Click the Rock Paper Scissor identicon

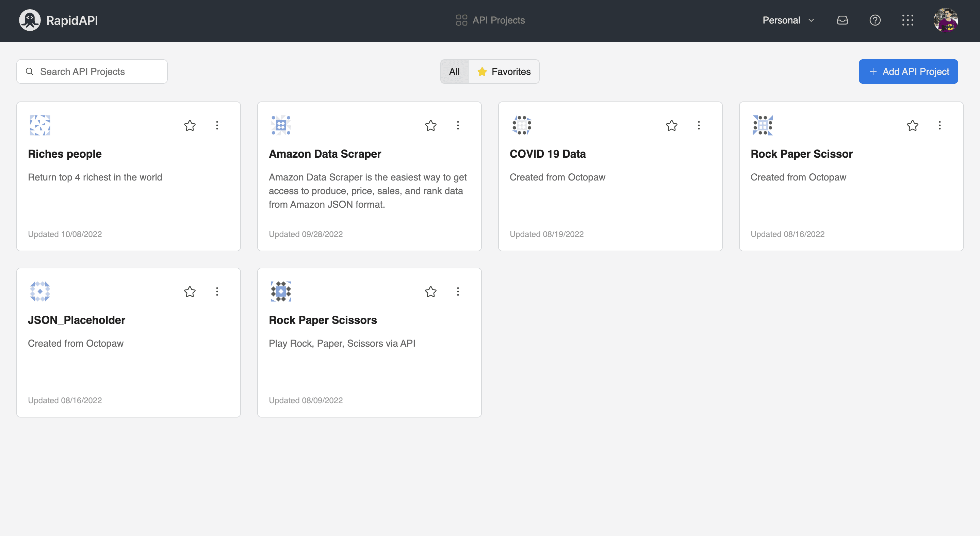click(762, 125)
